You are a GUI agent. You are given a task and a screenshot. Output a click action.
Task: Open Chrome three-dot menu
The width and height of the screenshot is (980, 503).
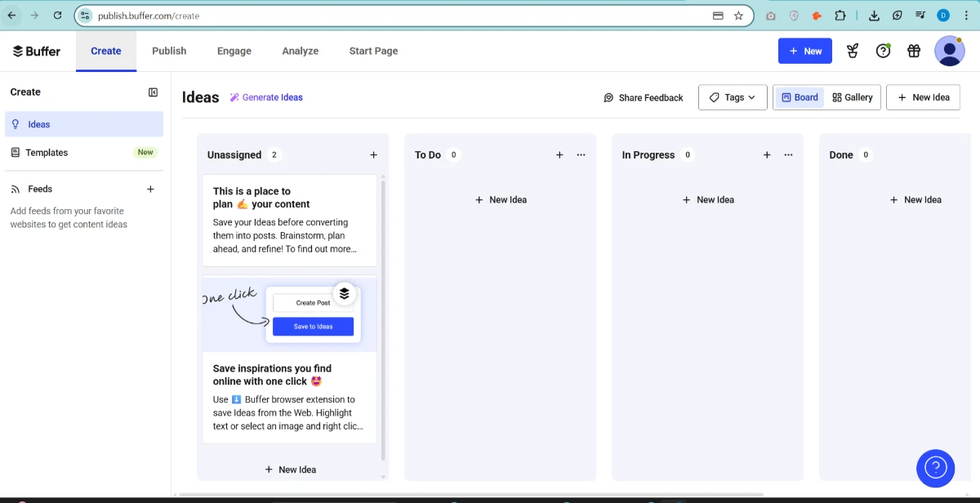[967, 16]
